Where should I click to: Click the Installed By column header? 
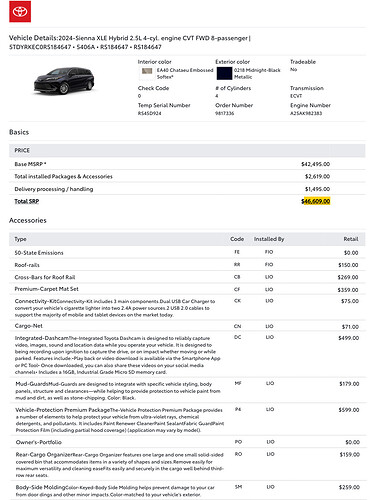click(x=269, y=239)
